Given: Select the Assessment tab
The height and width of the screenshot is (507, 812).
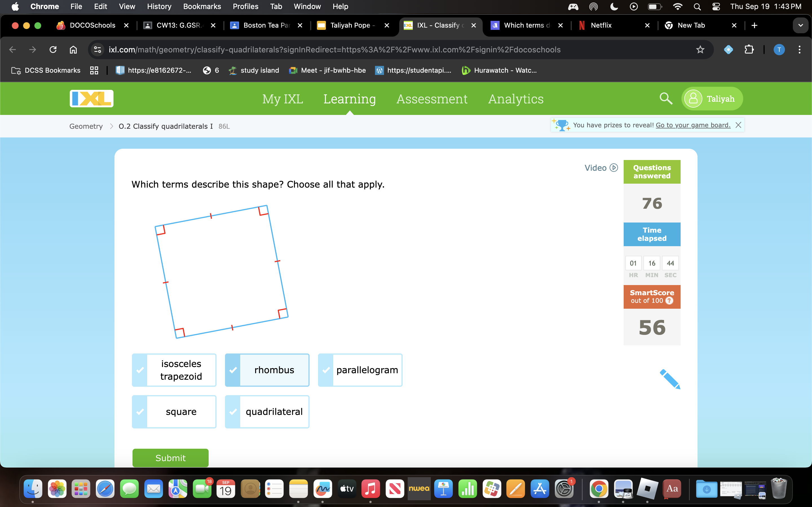Looking at the screenshot, I should point(432,99).
